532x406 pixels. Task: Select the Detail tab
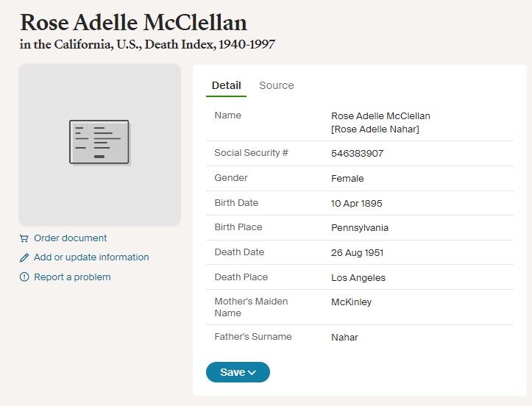click(227, 85)
